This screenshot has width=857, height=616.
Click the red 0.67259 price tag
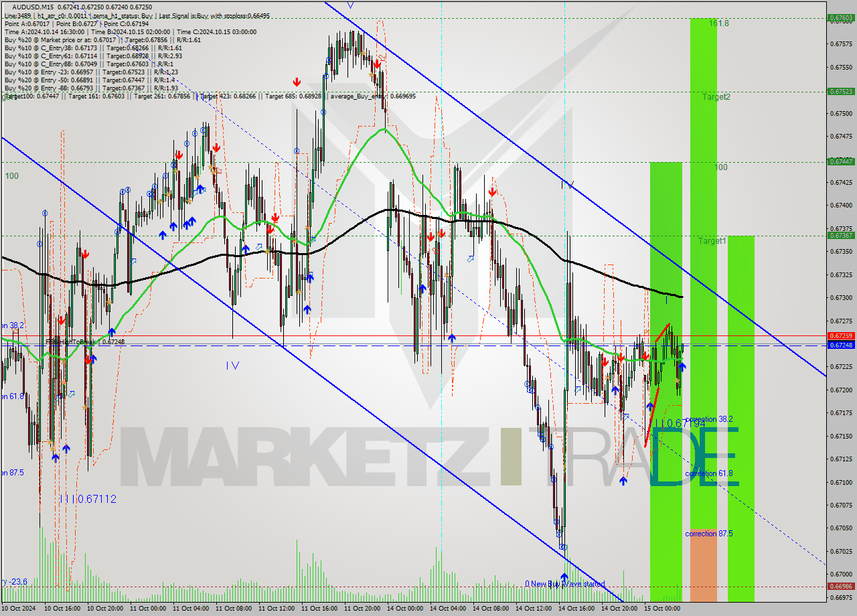[x=841, y=335]
